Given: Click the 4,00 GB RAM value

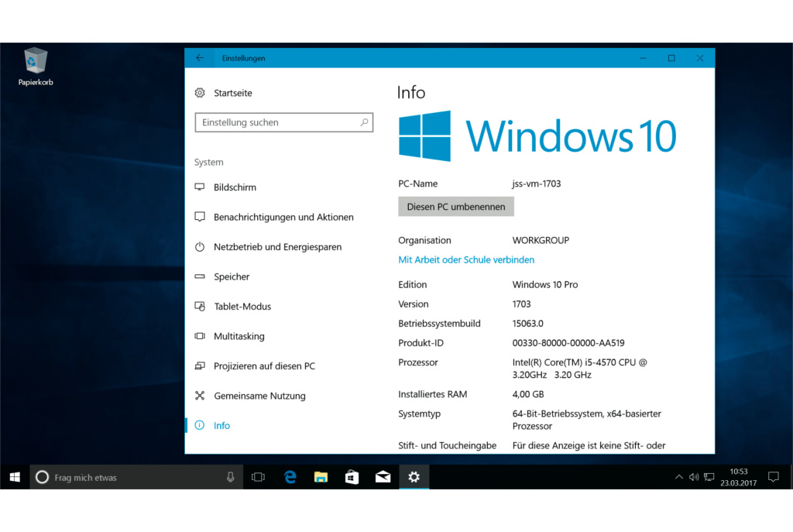Looking at the screenshot, I should 528,394.
